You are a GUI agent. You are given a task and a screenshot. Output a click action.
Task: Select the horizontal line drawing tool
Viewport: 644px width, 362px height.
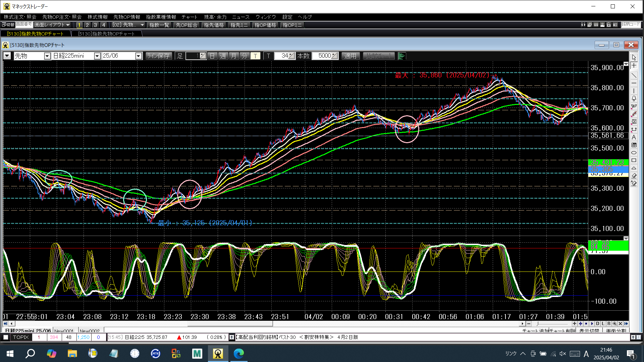tap(634, 83)
